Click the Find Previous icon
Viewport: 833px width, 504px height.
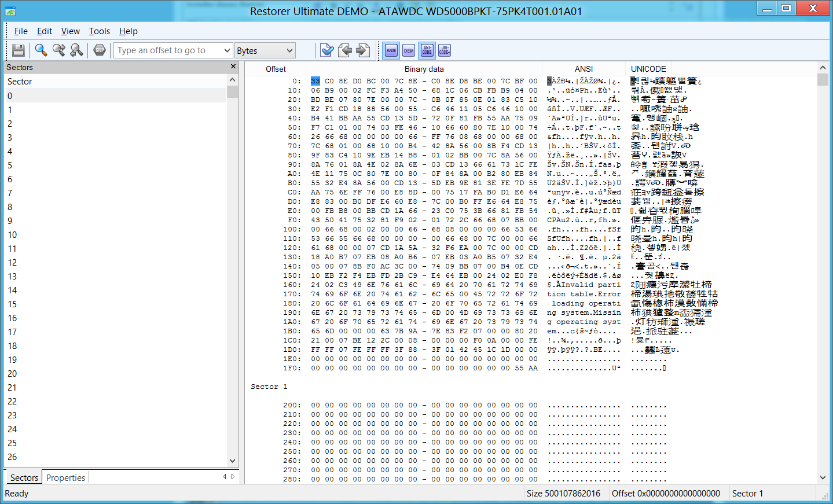point(76,50)
